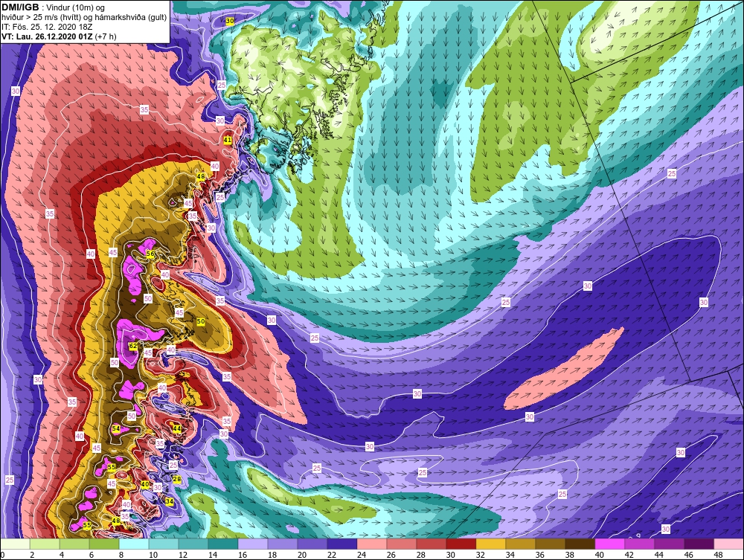Select legend swatch between 2 and 4
This screenshot has height=560, width=744.
tap(45, 544)
